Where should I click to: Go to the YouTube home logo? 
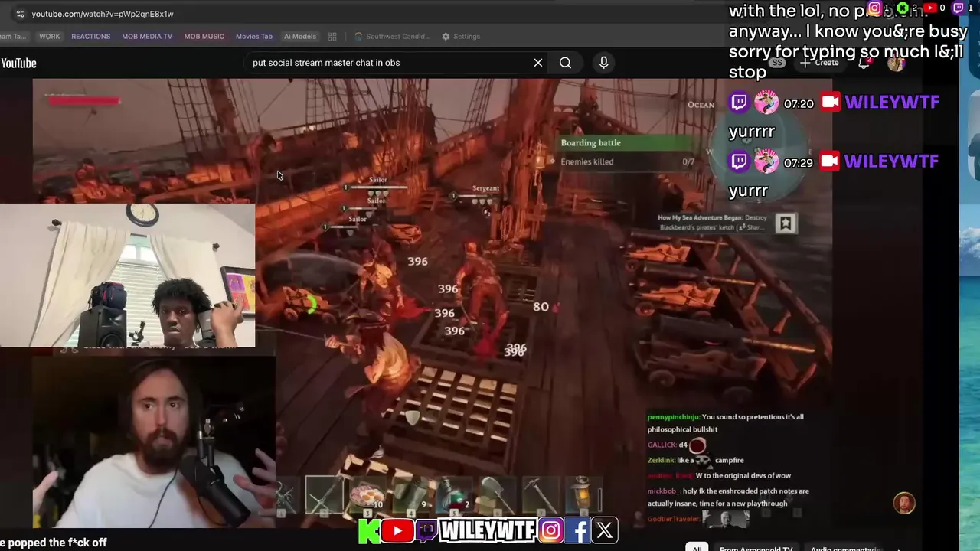(18, 63)
